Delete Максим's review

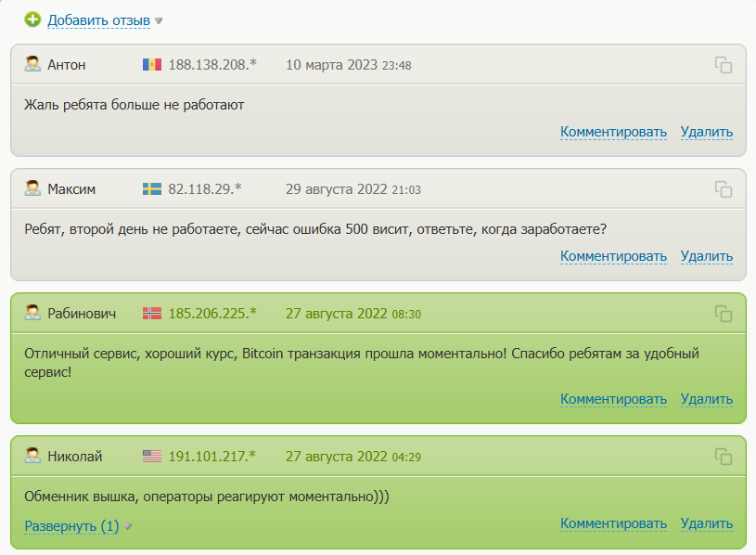tap(706, 256)
